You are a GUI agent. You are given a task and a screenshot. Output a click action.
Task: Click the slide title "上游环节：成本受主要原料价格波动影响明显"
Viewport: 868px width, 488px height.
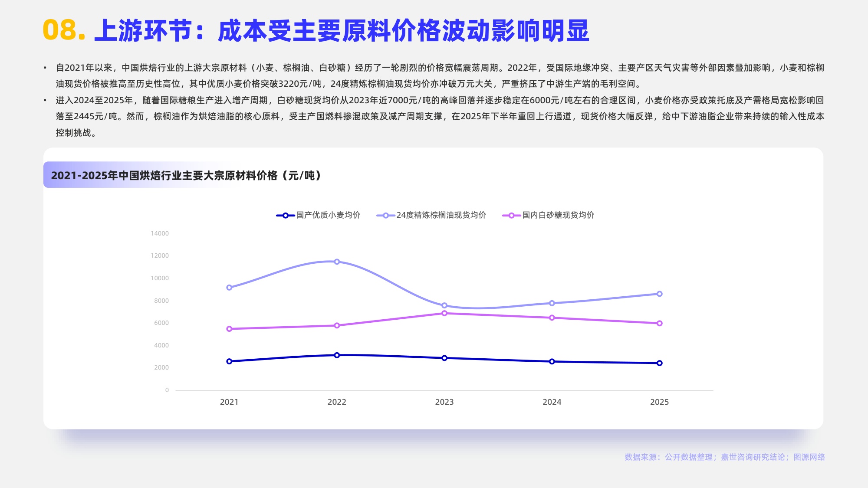342,31
